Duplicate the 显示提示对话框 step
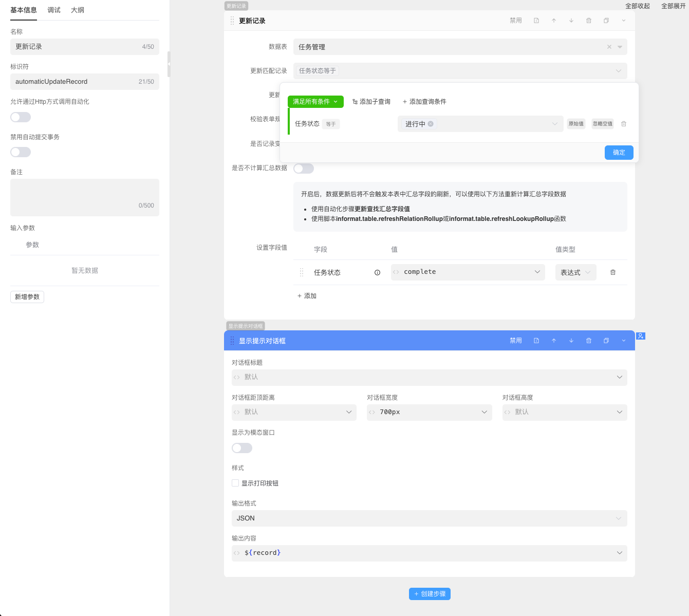 pyautogui.click(x=606, y=341)
